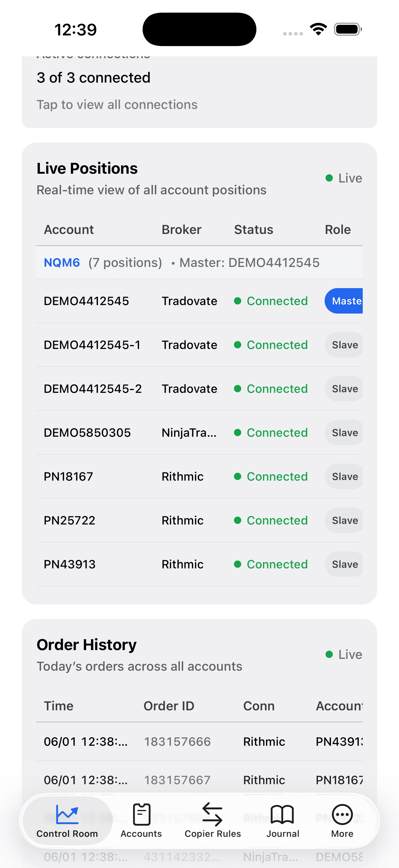
Task: Select account PN43913 in Live Positions
Action: tap(70, 564)
